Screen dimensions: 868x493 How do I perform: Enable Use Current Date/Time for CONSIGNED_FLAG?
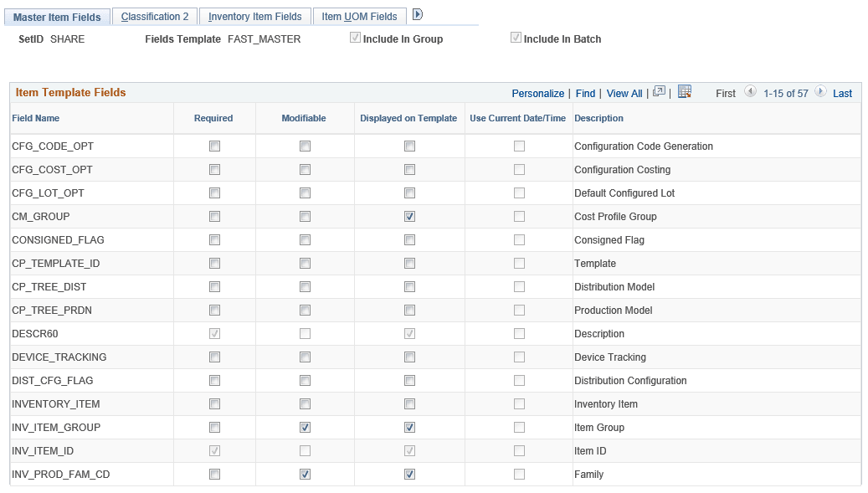(519, 239)
